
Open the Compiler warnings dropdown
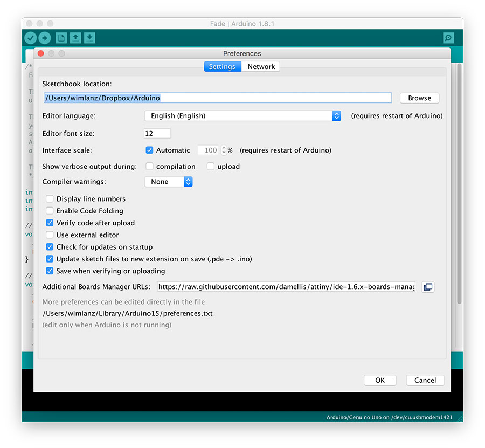click(x=169, y=182)
